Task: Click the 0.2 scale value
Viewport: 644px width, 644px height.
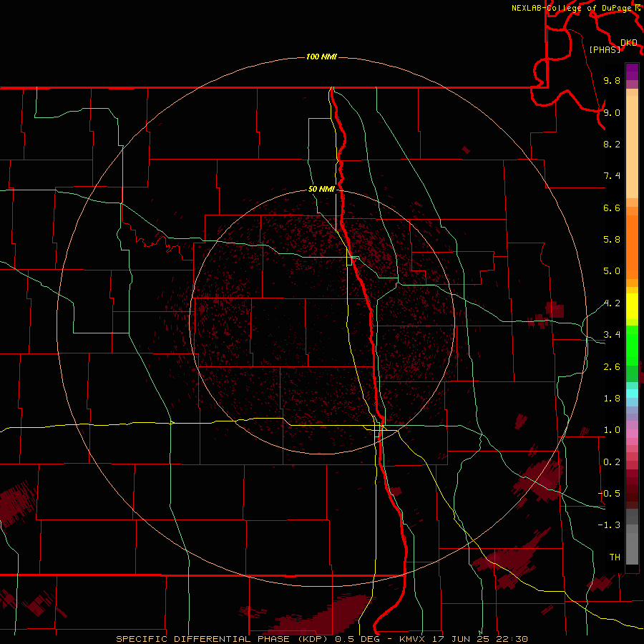Action: 612,462
